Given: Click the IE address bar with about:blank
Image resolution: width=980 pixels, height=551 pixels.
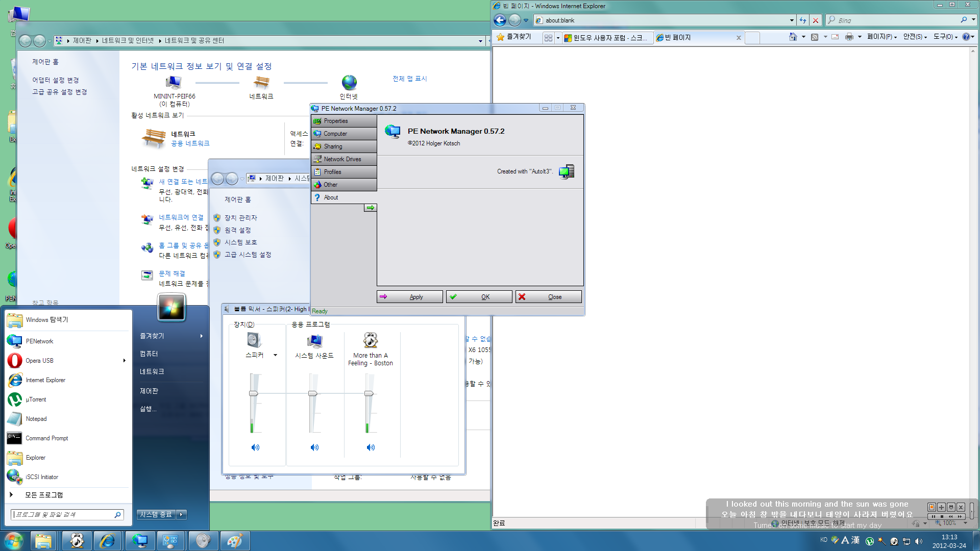Looking at the screenshot, I should click(661, 20).
